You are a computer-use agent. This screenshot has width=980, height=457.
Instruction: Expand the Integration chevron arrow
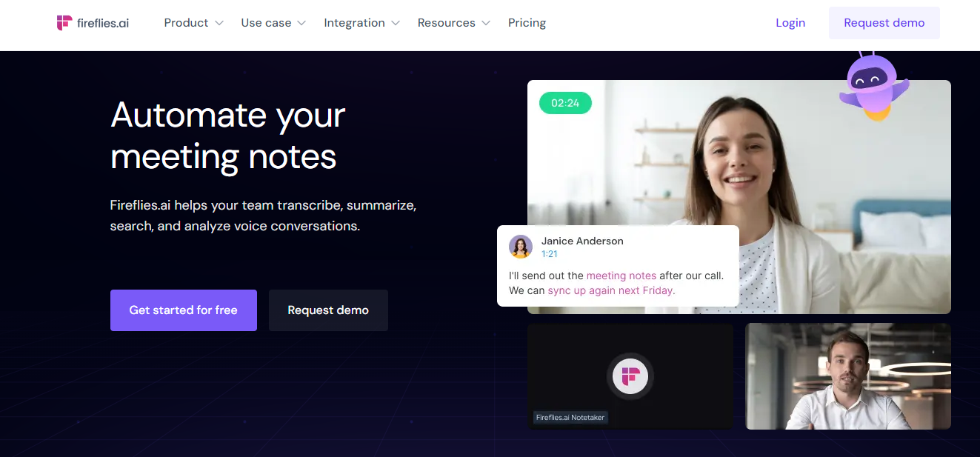point(396,24)
